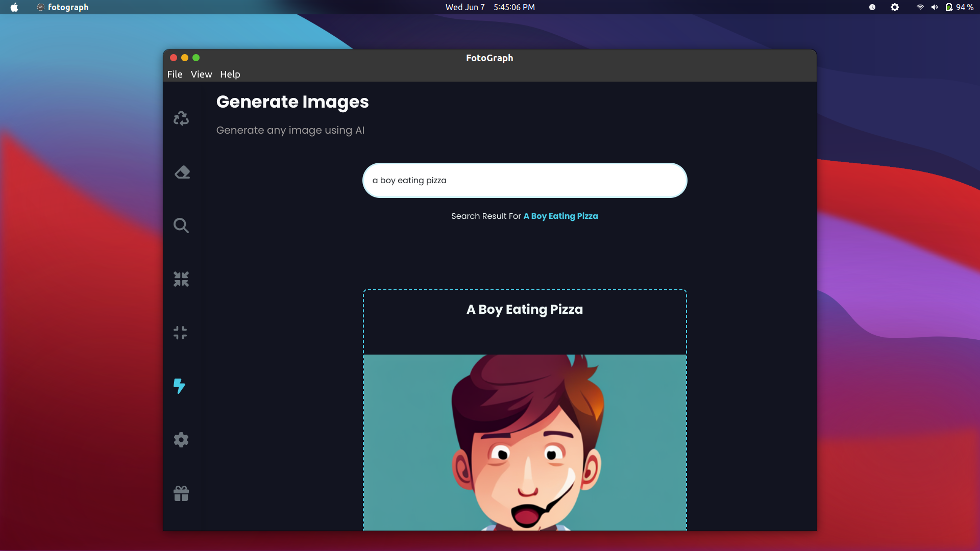980x551 pixels.
Task: Open the search magnifier tool in sidebar
Action: 181,225
